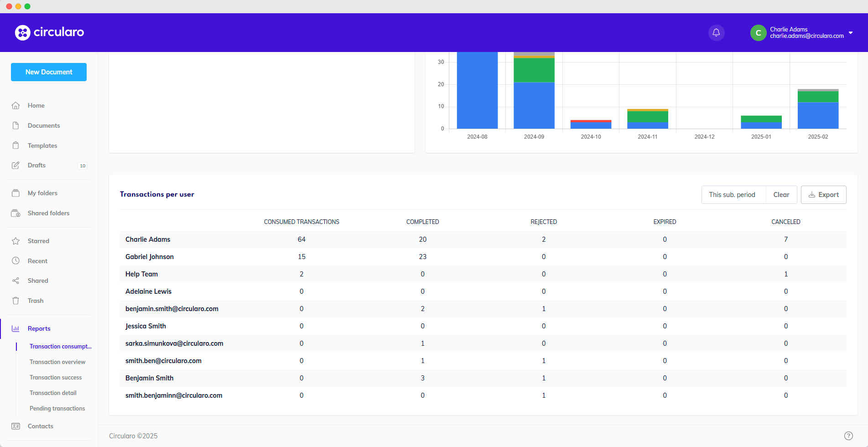The height and width of the screenshot is (447, 868).
Task: Export the transactions per user table
Action: [823, 195]
